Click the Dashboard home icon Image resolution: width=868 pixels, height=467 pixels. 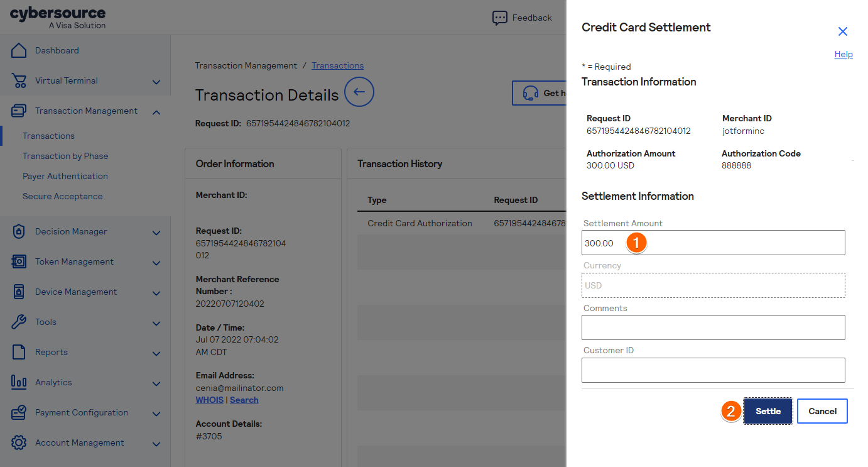[x=19, y=50]
